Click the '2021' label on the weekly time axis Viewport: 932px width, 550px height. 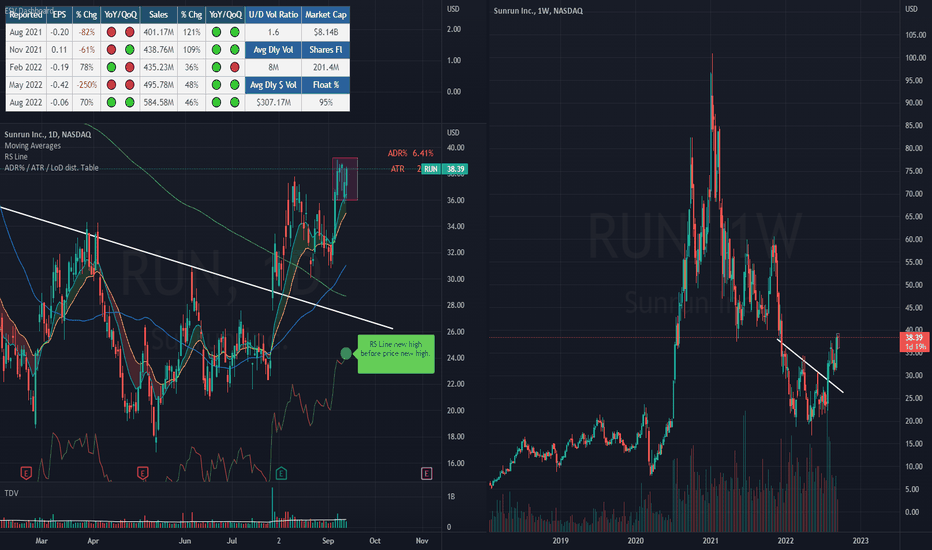[710, 540]
